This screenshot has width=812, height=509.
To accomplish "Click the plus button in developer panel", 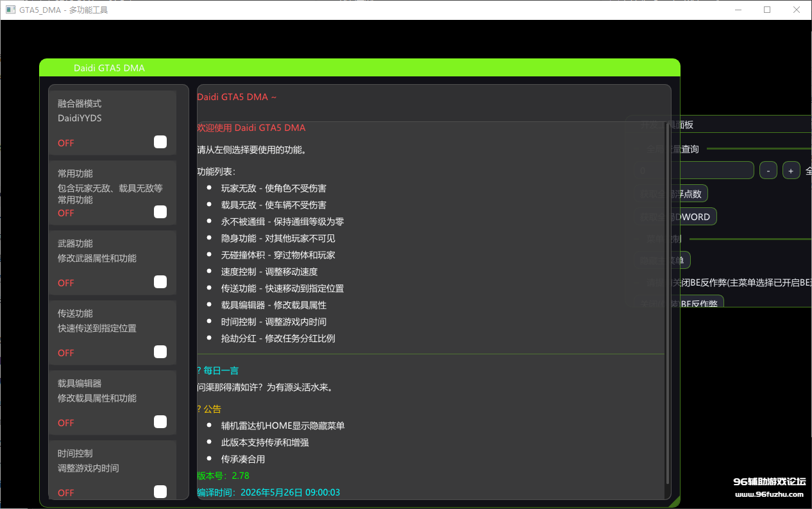I will tap(791, 170).
